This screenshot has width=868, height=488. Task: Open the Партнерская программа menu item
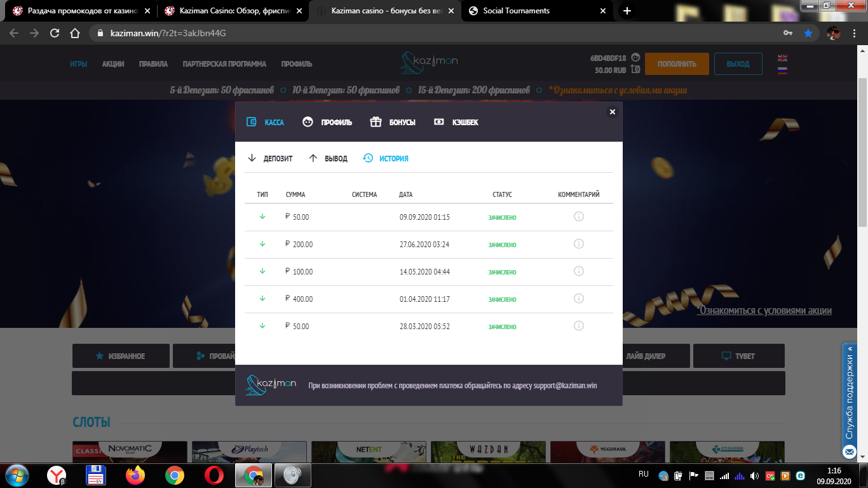pos(224,64)
